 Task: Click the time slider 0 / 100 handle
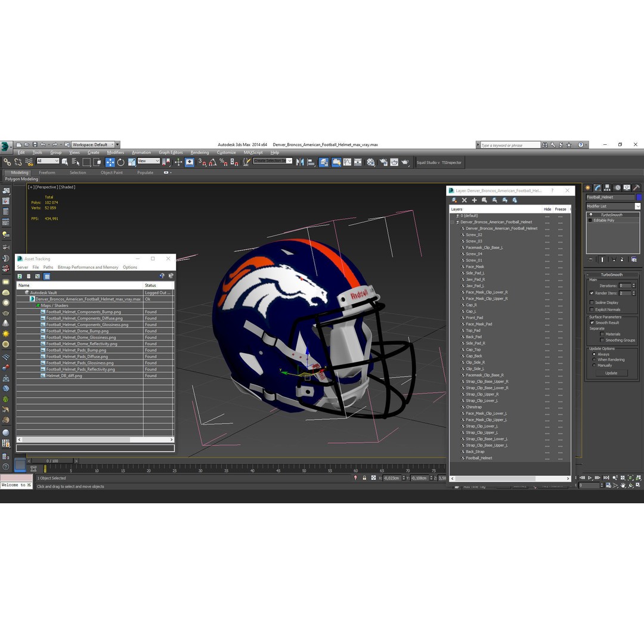[52, 461]
